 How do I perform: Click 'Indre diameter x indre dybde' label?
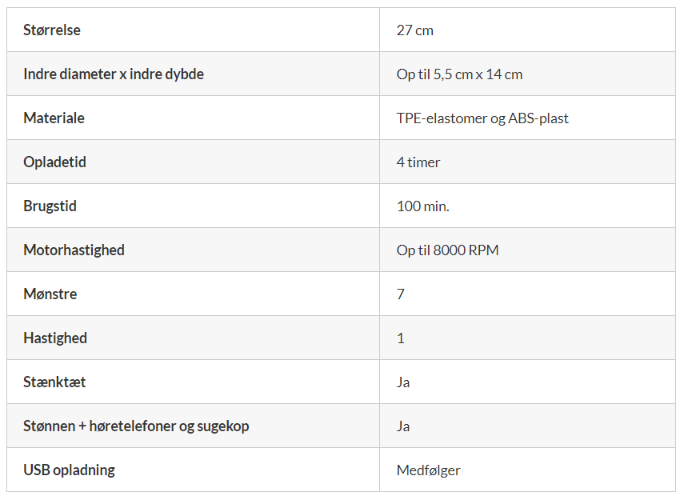pyautogui.click(x=113, y=74)
